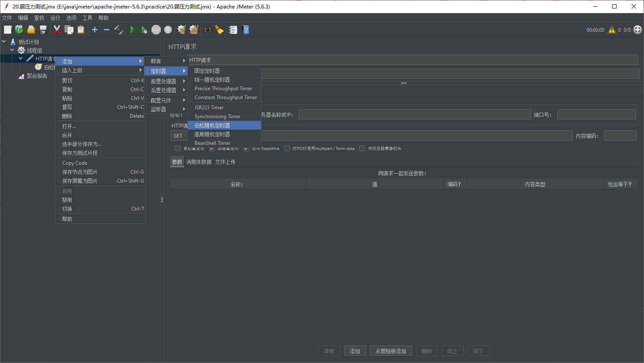Click the 测试计划 flask icon in tree
This screenshot has width=644, height=363.
pos(13,42)
